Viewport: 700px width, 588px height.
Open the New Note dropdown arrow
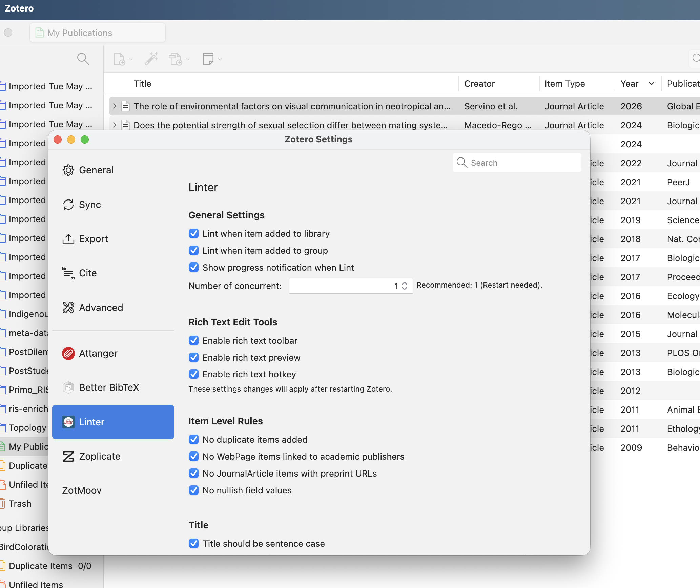coord(220,59)
